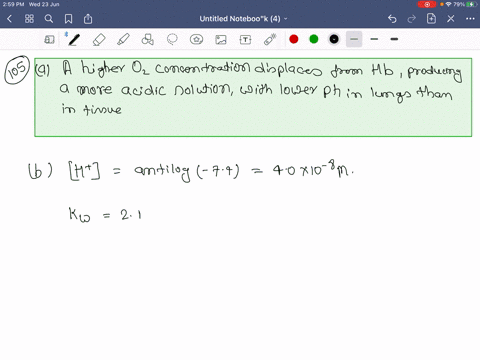Open the page thumbnails grid view
The image size is (480, 360).
point(29,19)
